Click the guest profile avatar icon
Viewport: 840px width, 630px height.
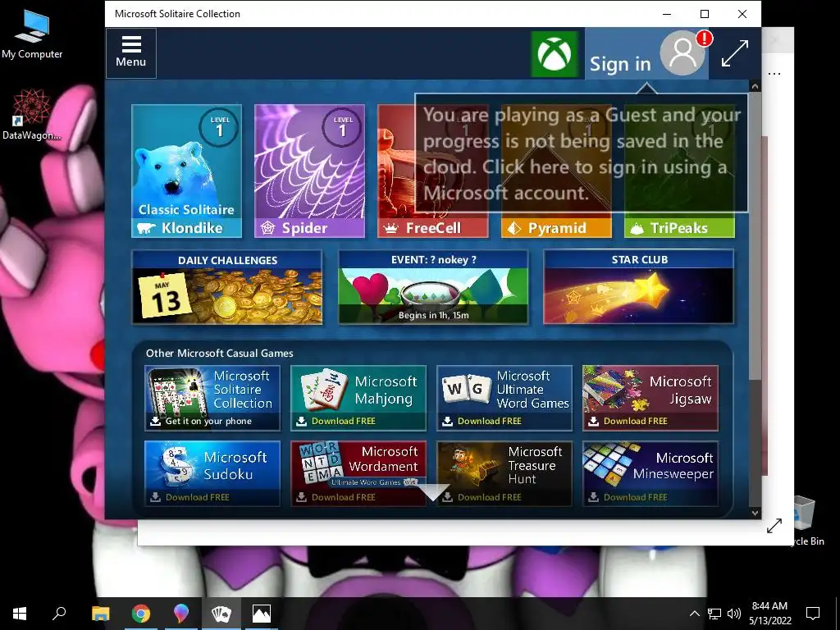tap(682, 53)
